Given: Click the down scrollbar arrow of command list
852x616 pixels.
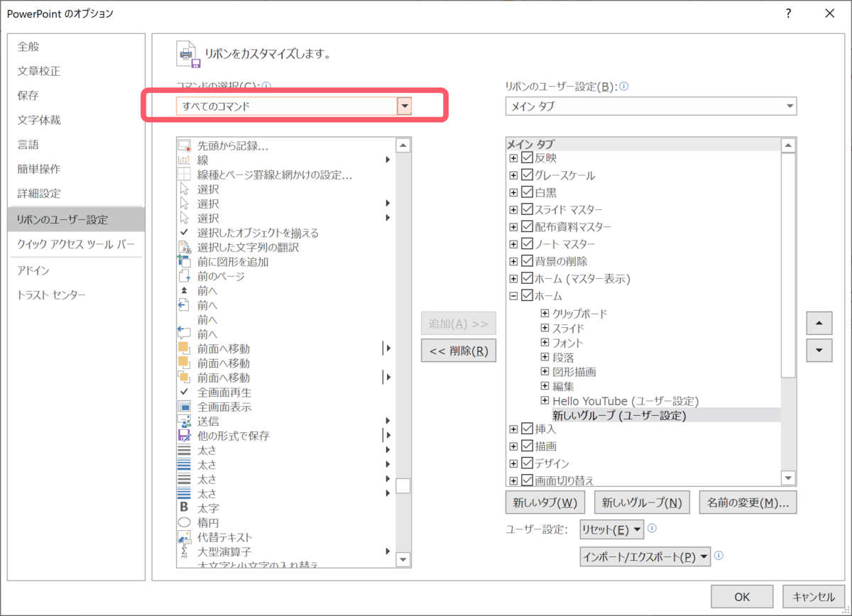Looking at the screenshot, I should (x=403, y=560).
